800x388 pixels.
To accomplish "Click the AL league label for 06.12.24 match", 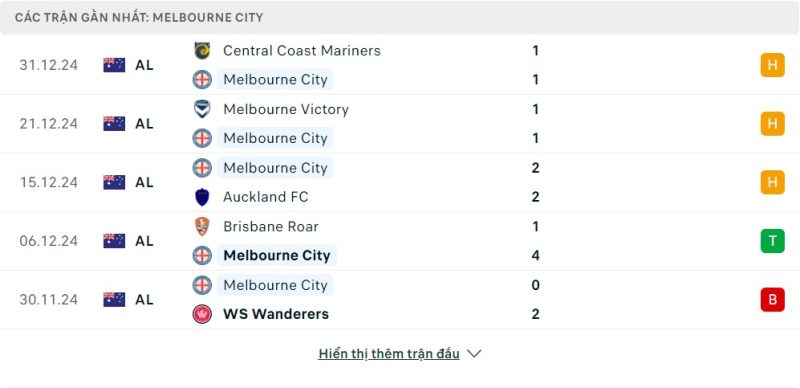I will (x=144, y=241).
